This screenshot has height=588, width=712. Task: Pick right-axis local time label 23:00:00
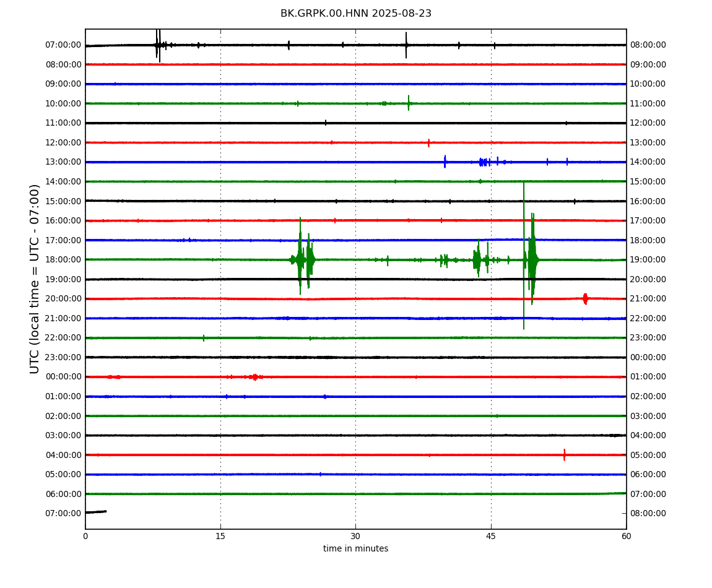coord(648,338)
